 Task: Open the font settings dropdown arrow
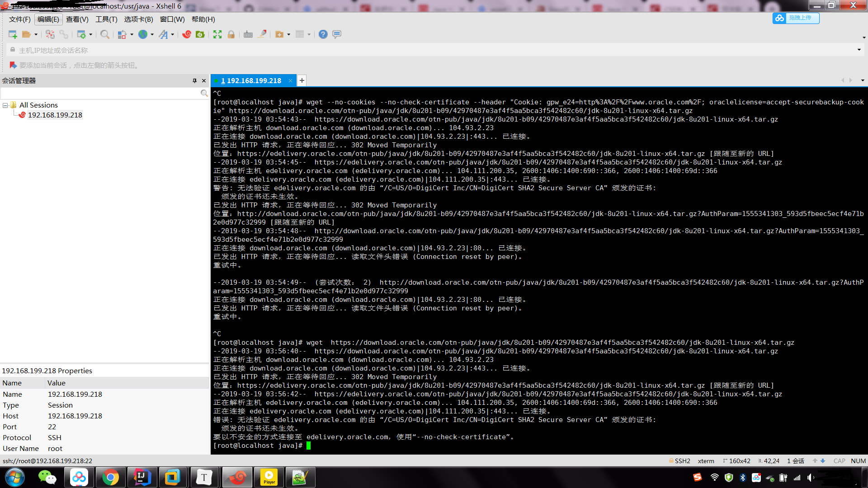point(173,34)
